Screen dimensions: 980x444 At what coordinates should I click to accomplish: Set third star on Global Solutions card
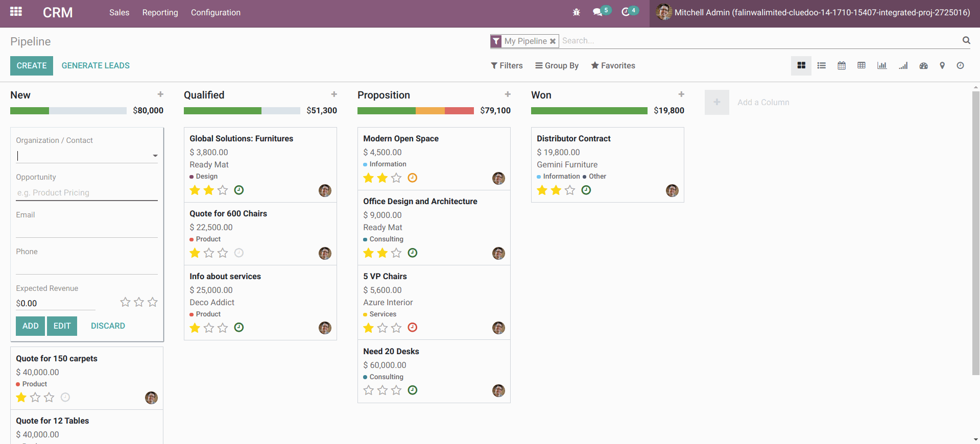click(223, 190)
